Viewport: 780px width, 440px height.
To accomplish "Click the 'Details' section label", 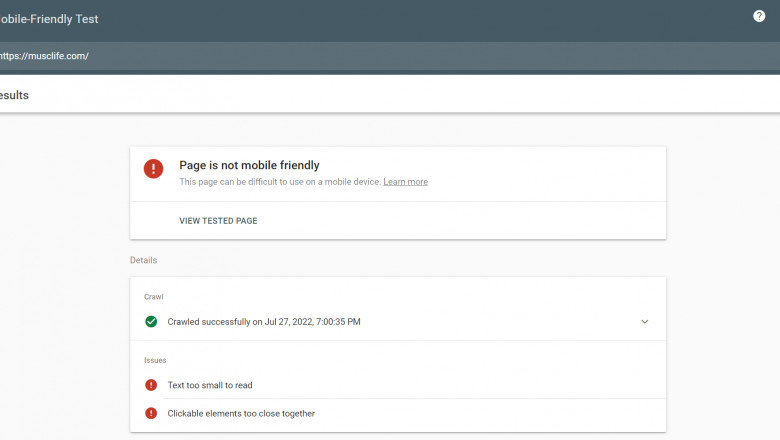I will pos(143,260).
